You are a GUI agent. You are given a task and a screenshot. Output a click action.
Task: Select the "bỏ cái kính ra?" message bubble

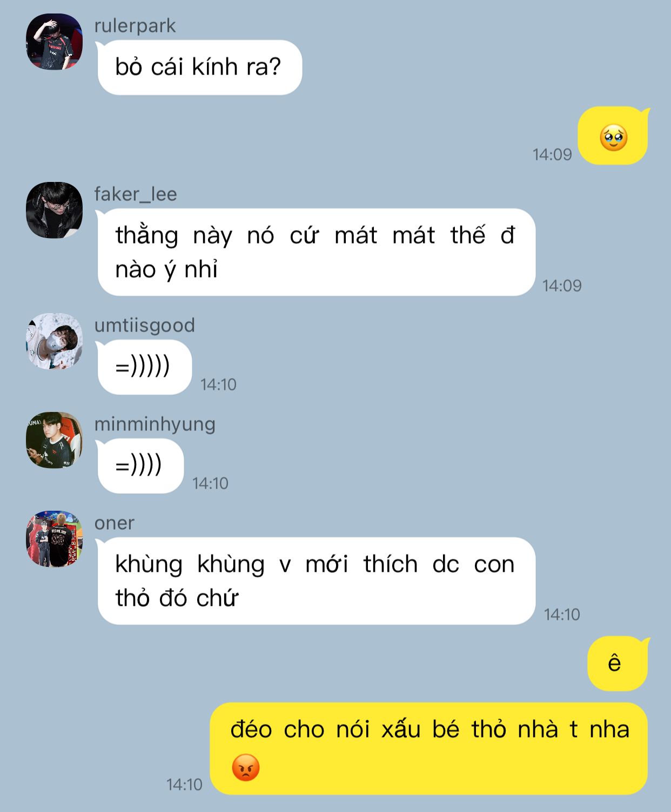pyautogui.click(x=199, y=67)
